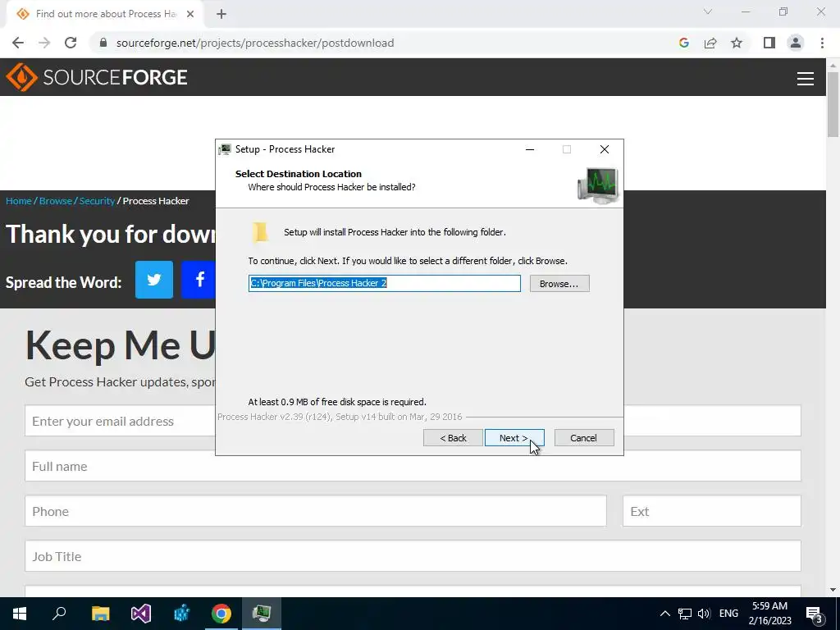This screenshot has height=630, width=840.
Task: Share this page icon in Chrome
Action: (x=710, y=43)
